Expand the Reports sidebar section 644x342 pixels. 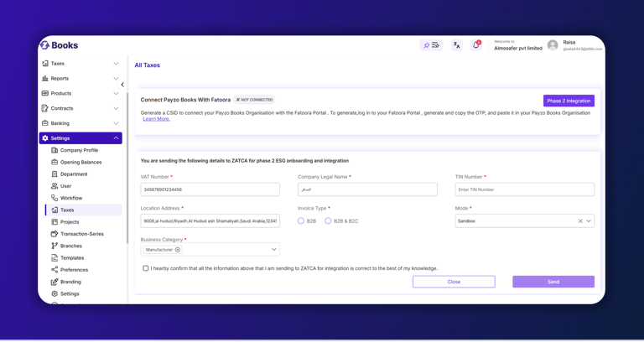(x=117, y=79)
